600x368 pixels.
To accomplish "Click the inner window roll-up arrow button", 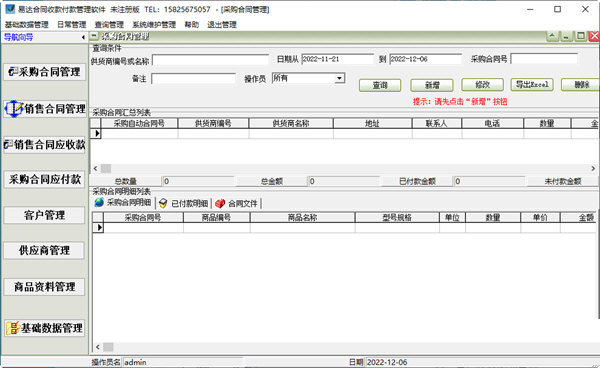I will coord(552,36).
